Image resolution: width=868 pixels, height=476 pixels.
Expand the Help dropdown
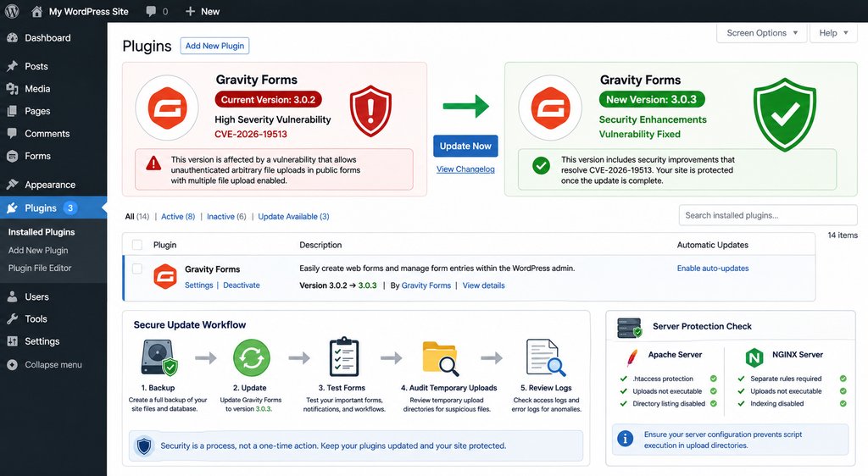click(x=834, y=33)
